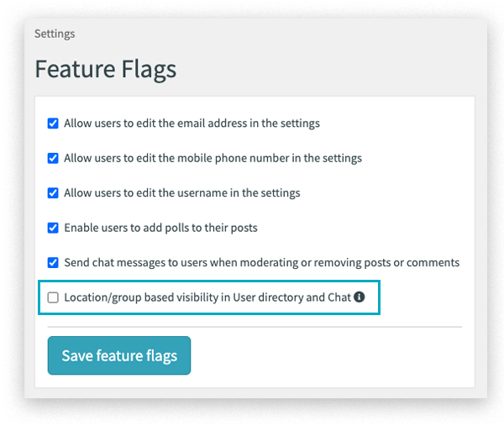Click the info icon beside Location/group visibility
504x426 pixels.
(360, 297)
